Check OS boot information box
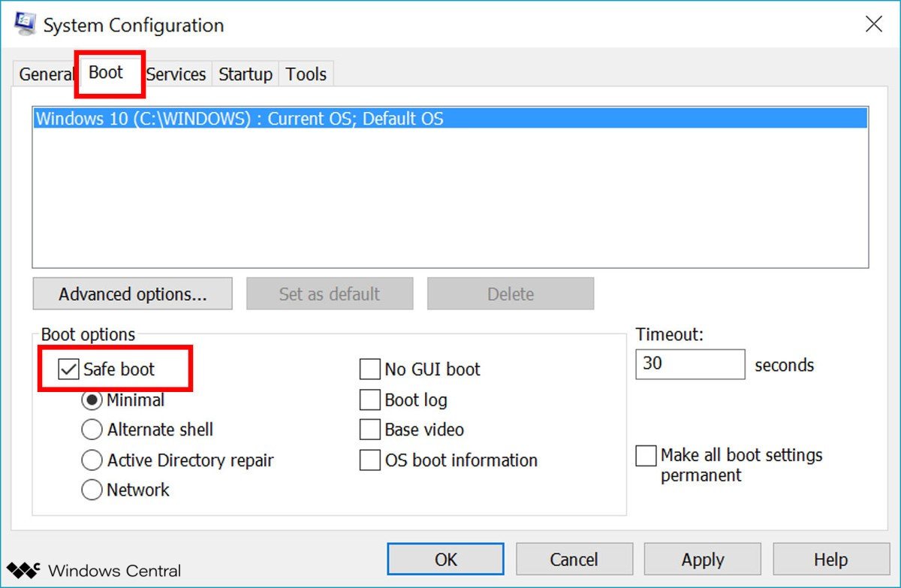This screenshot has width=901, height=588. point(369,460)
